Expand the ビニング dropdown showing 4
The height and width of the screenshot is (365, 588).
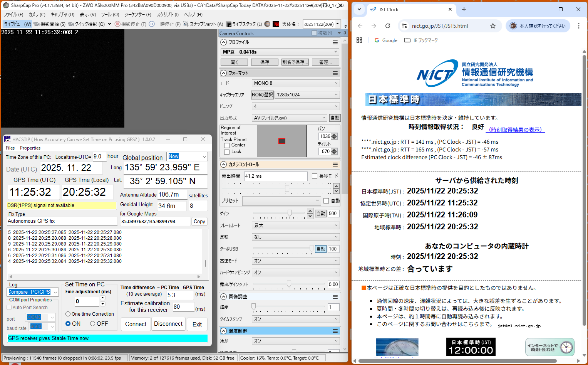pyautogui.click(x=295, y=106)
